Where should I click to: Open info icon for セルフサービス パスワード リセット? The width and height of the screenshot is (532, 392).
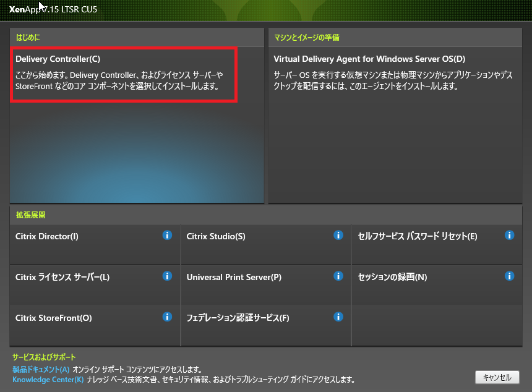coord(510,235)
